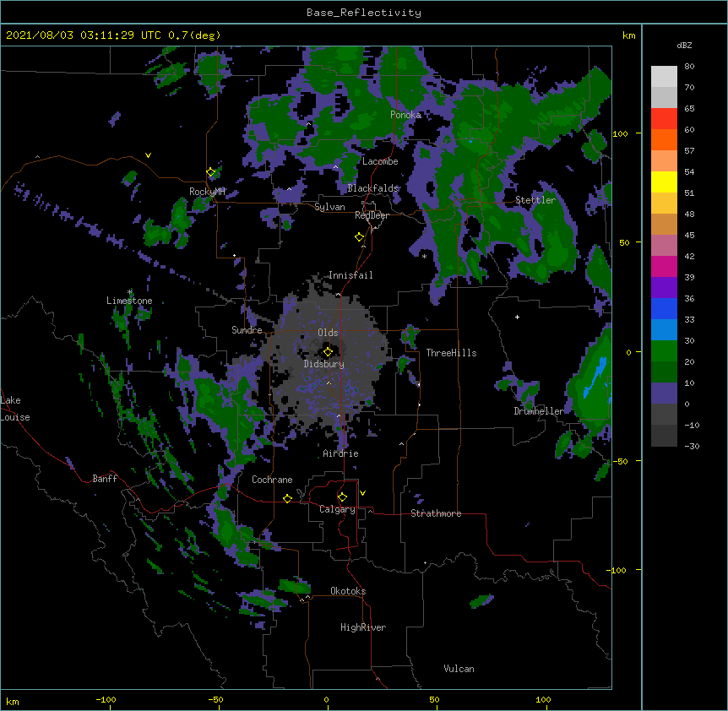Click the Base_Reflectivity title text
The image size is (728, 711).
(x=364, y=13)
